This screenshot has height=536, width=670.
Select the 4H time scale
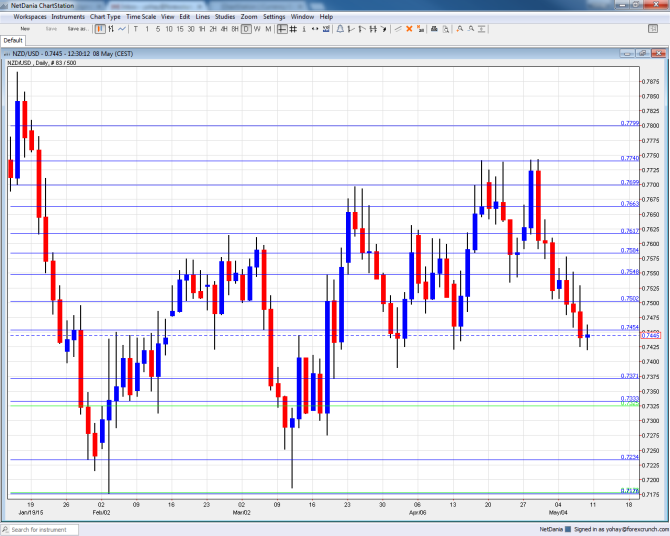[x=224, y=29]
